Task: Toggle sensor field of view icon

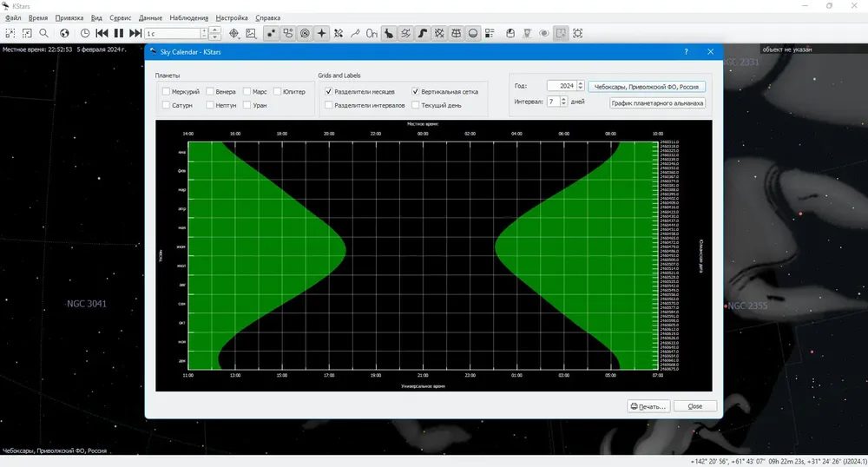Action: coord(561,33)
